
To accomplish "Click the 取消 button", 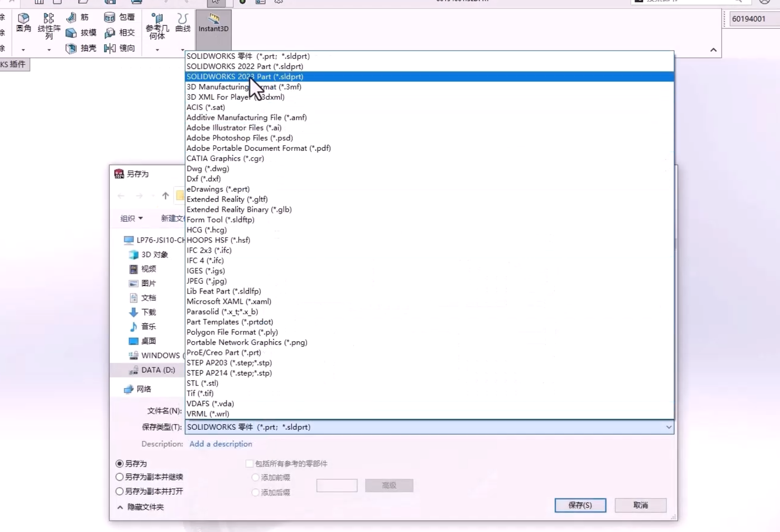I will pos(641,505).
